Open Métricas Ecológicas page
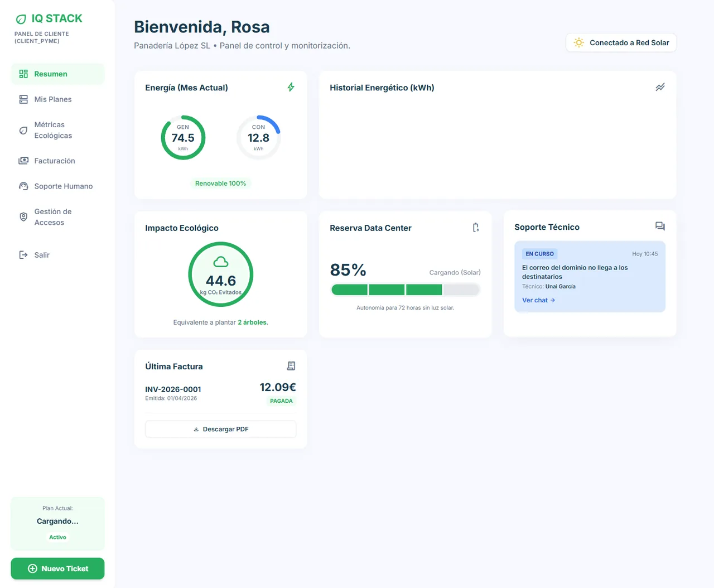Screen dimensions: 714x588 57,130
